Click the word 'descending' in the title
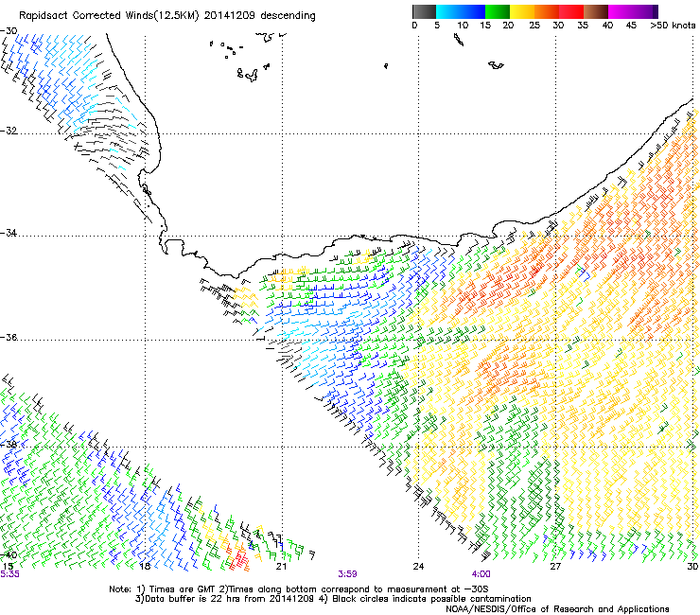 point(288,16)
